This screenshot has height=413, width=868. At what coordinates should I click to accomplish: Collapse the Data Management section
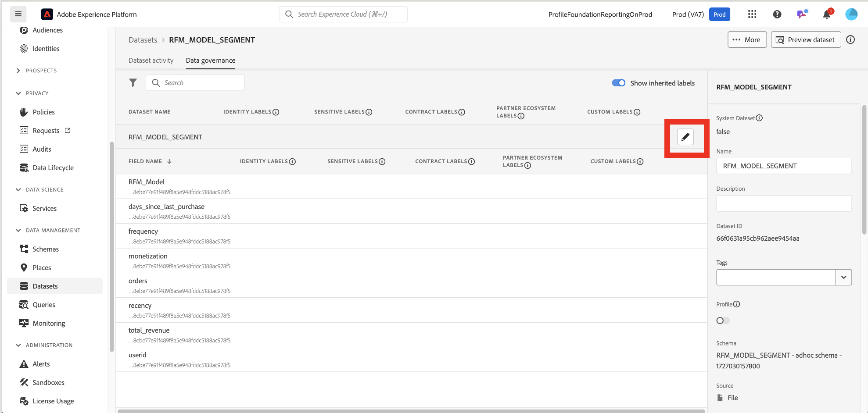[18, 230]
